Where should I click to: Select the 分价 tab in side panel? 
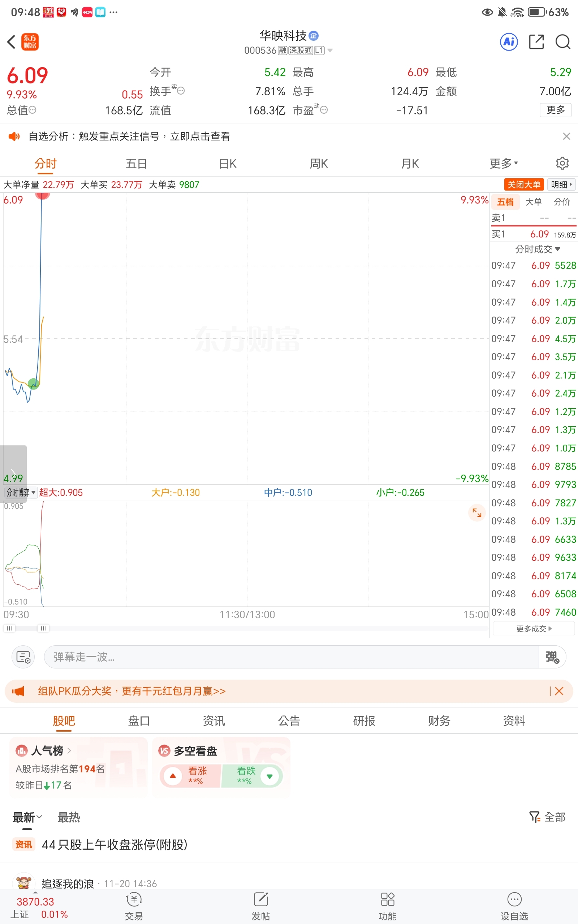click(x=562, y=202)
